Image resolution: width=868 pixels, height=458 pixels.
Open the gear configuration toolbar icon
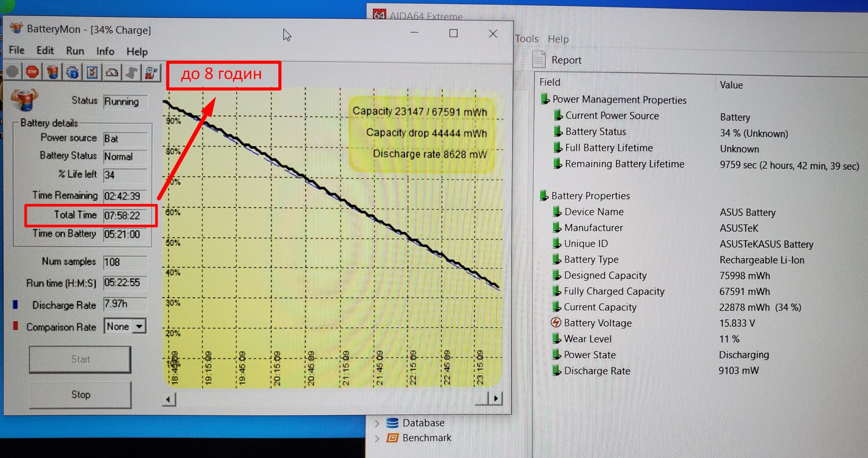[x=72, y=72]
